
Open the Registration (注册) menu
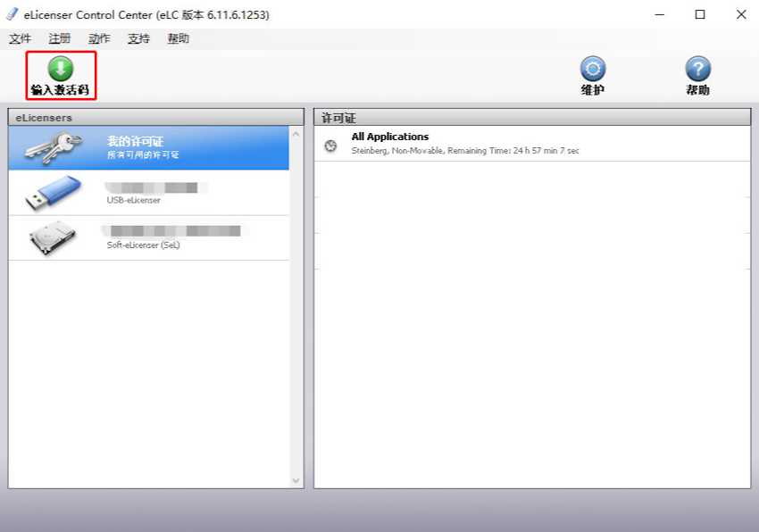(60, 38)
